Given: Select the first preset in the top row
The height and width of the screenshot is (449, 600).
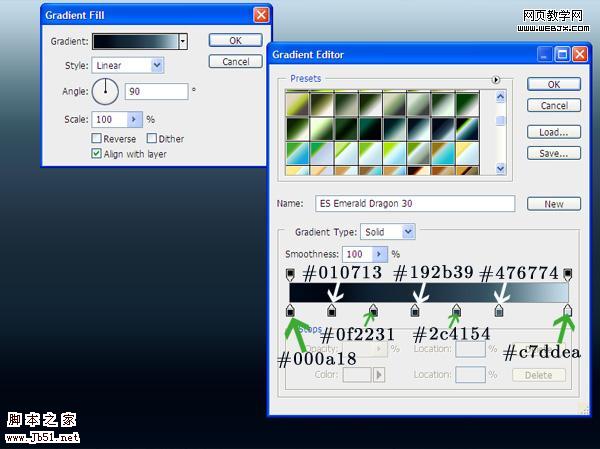Looking at the screenshot, I should [x=297, y=103].
